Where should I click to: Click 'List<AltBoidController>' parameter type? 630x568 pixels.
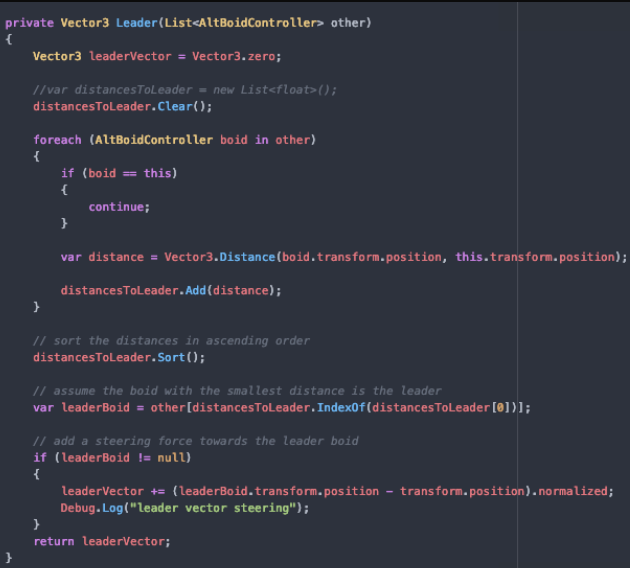(244, 23)
